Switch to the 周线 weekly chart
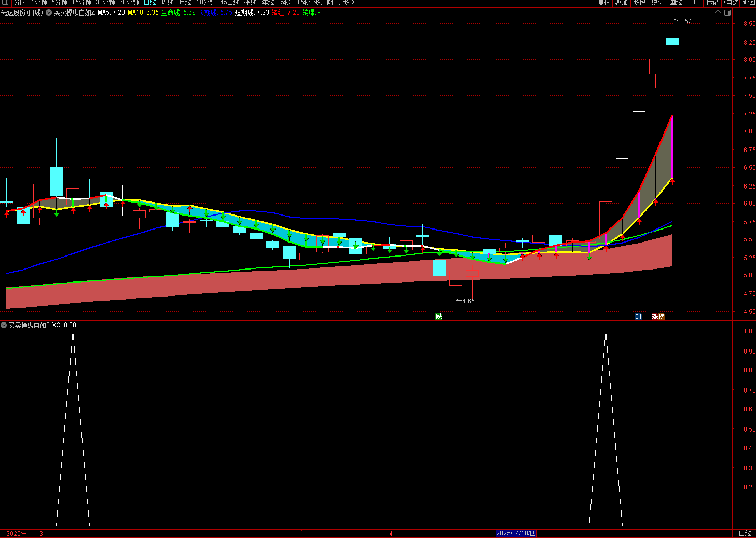This screenshot has height=538, width=756. 167,3
